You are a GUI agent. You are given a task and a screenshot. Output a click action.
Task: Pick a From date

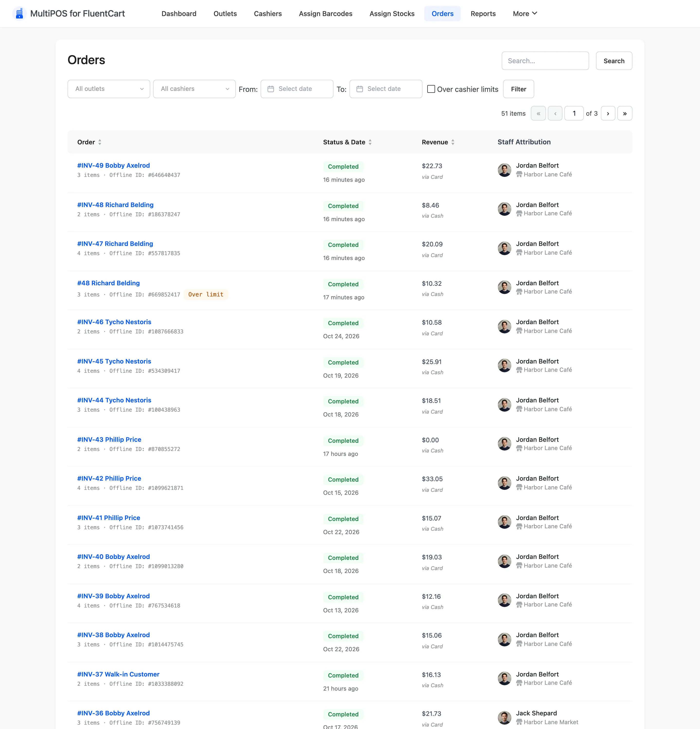297,89
